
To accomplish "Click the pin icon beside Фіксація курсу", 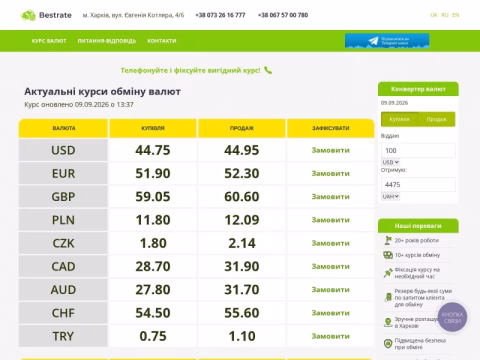I will (388, 273).
